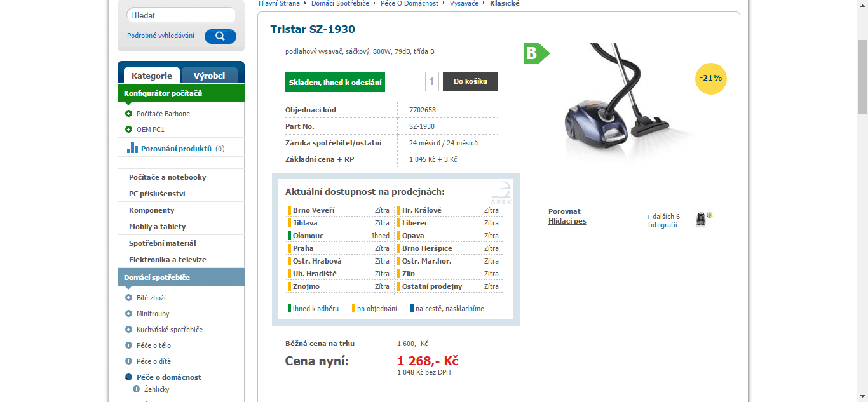
Task: Click the quantity input field
Action: 432,81
